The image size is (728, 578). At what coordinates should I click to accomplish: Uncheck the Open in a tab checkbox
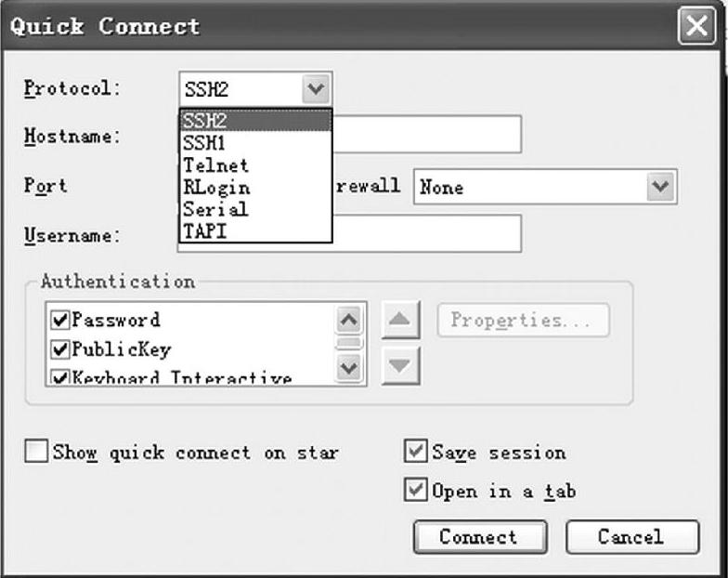pyautogui.click(x=416, y=490)
